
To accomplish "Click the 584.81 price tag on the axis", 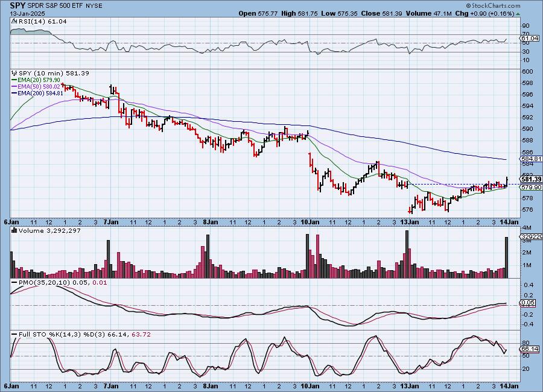I will [531, 159].
